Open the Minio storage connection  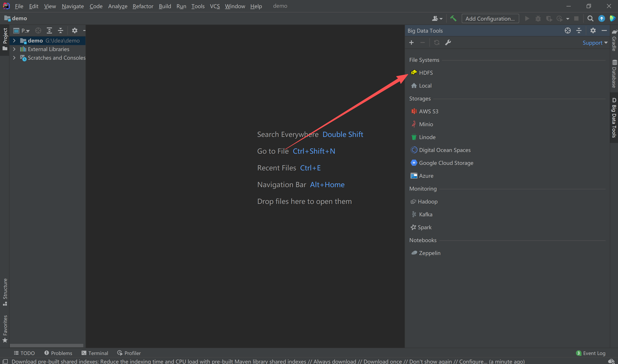pos(426,124)
